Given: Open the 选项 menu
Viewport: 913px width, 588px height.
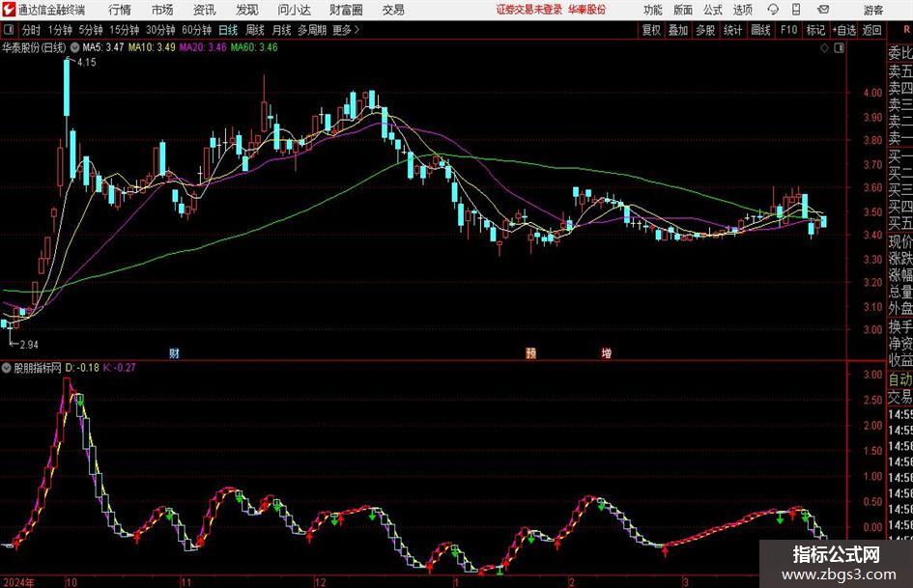Looking at the screenshot, I should 742,10.
